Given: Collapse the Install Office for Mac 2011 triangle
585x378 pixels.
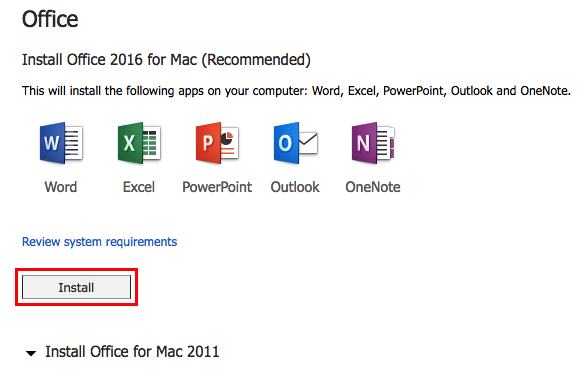Looking at the screenshot, I should (31, 353).
